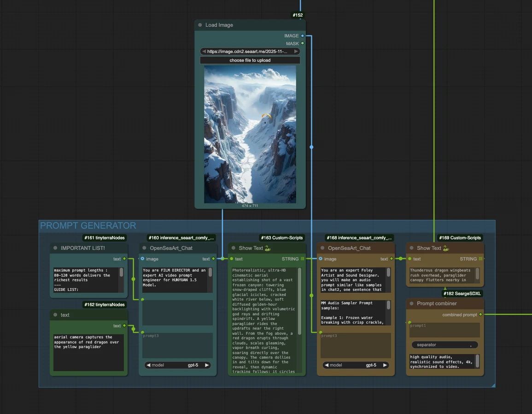The height and width of the screenshot is (414, 532).
Task: Click the MASK output port on Load Image
Action: point(302,44)
